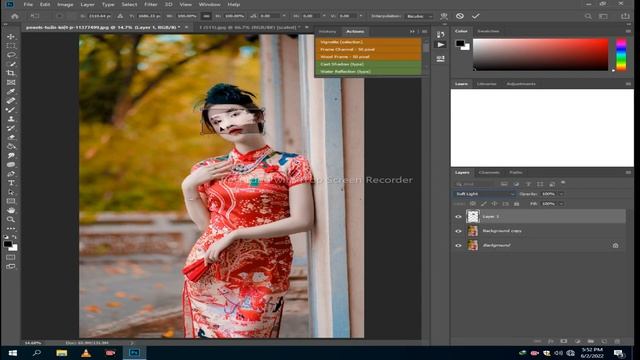Viewport: 640px width, 360px height.
Task: Select the Clone Stamp tool
Action: pos(11,119)
